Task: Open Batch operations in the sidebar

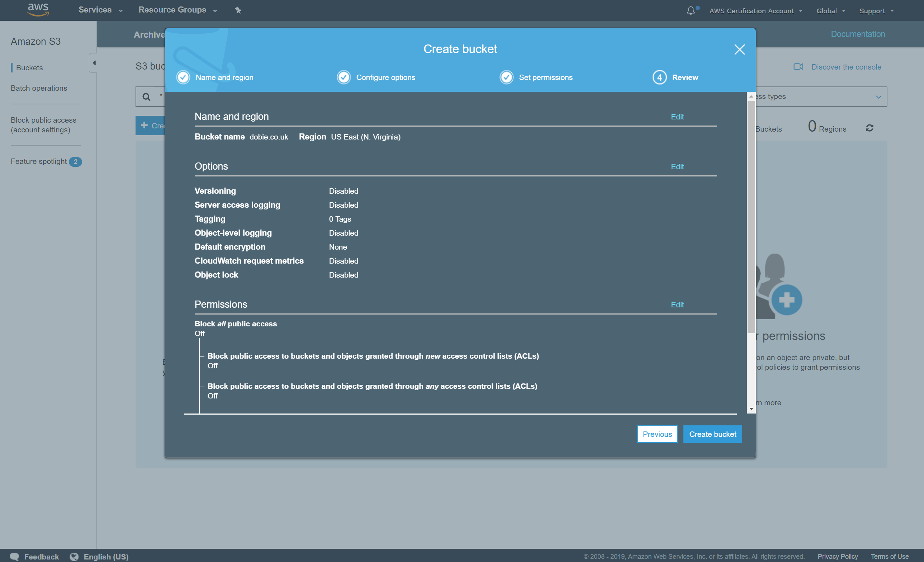Action: [39, 88]
